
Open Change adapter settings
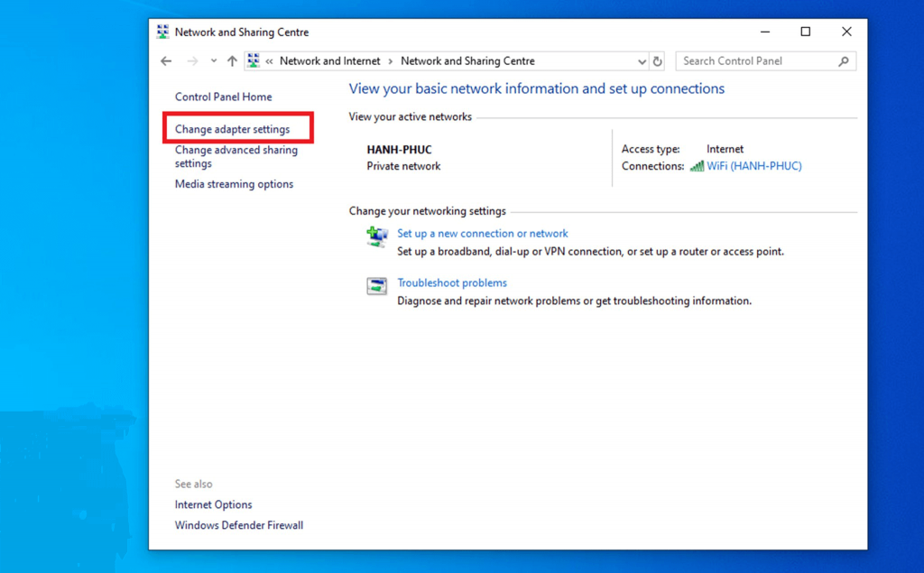(232, 129)
